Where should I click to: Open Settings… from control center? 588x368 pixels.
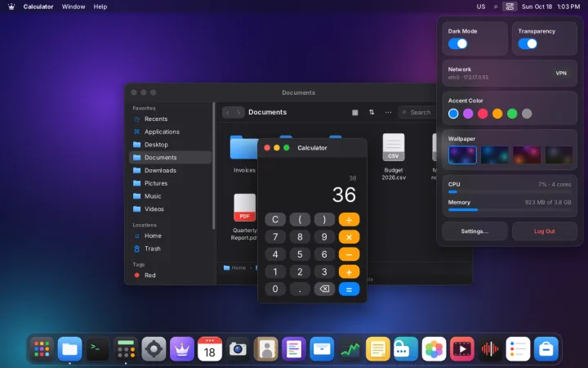[x=474, y=231]
